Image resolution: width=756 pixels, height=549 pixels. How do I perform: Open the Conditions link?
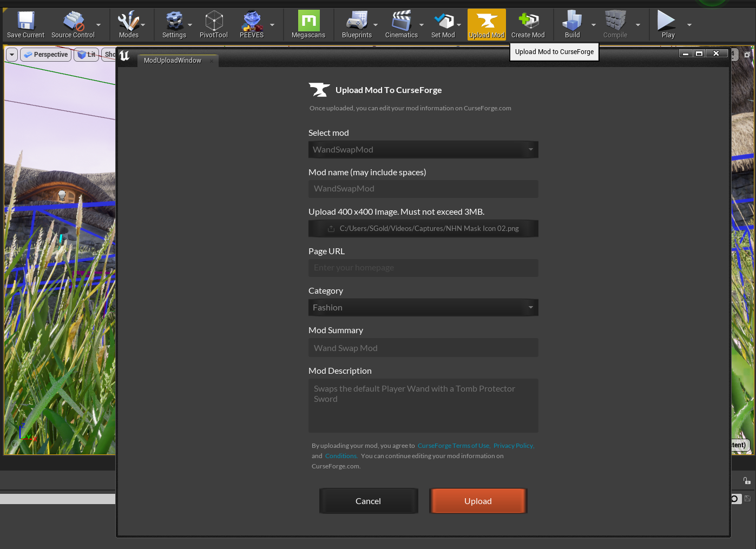tap(341, 456)
